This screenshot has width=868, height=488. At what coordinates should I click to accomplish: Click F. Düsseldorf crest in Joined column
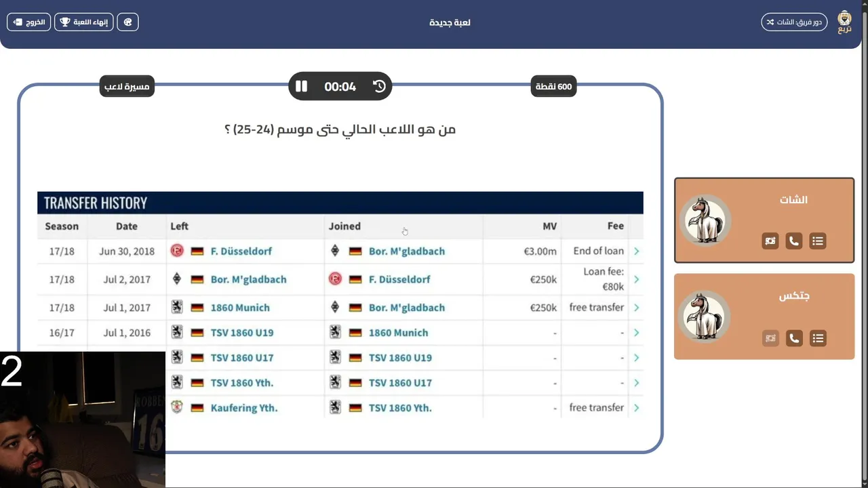pos(334,279)
